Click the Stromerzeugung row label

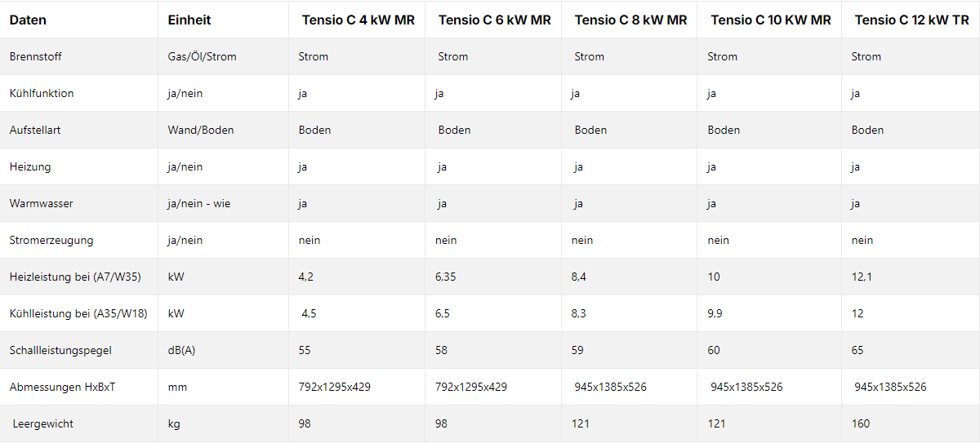pyautogui.click(x=51, y=241)
